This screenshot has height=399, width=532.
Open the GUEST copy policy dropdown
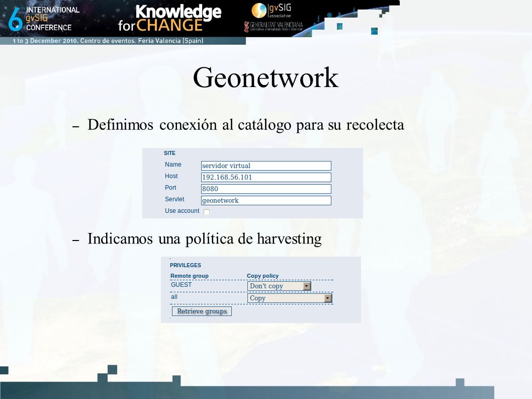[x=279, y=286]
